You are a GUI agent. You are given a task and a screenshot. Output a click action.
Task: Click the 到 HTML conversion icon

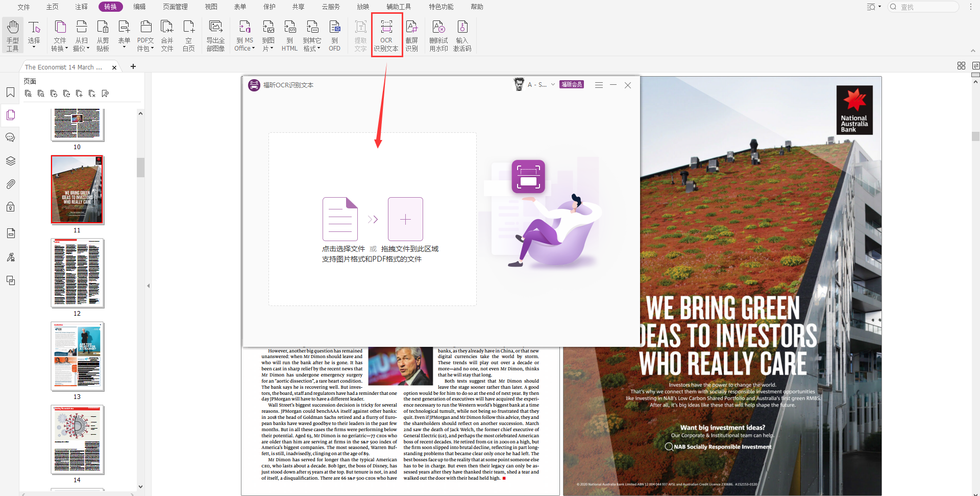coord(289,35)
